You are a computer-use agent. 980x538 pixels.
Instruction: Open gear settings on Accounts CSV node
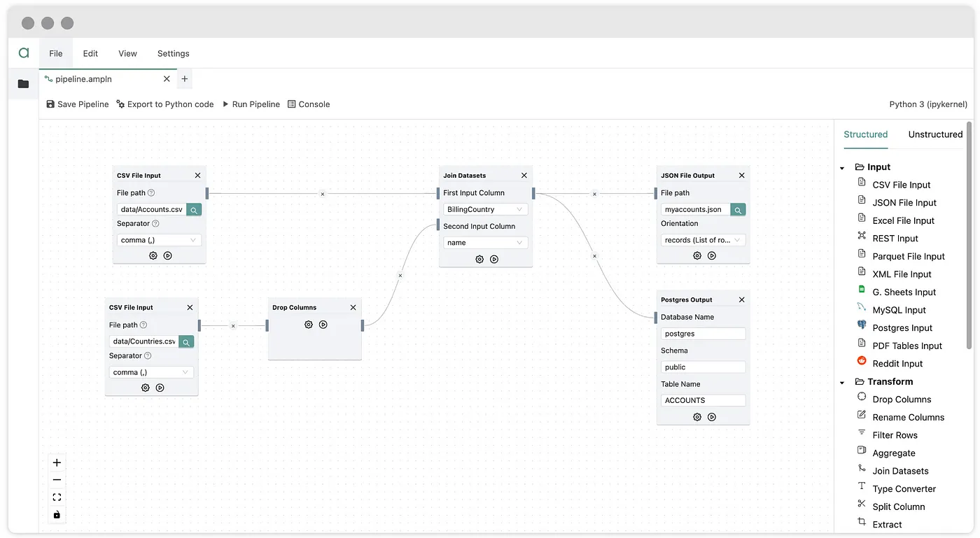(153, 255)
